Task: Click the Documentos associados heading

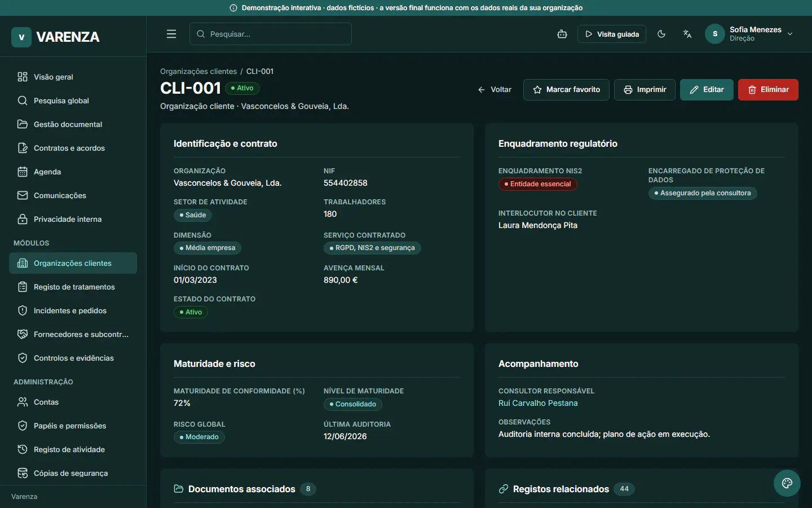Action: pos(242,489)
